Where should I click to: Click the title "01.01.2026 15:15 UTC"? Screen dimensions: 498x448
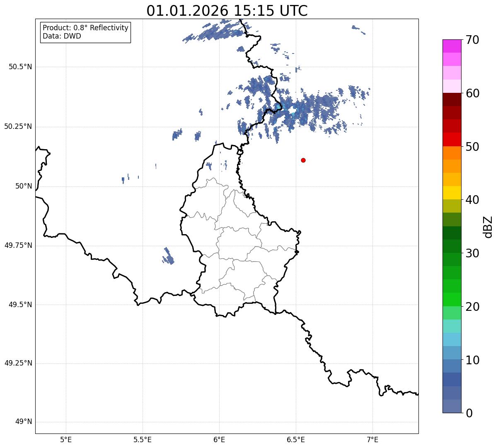tap(227, 11)
